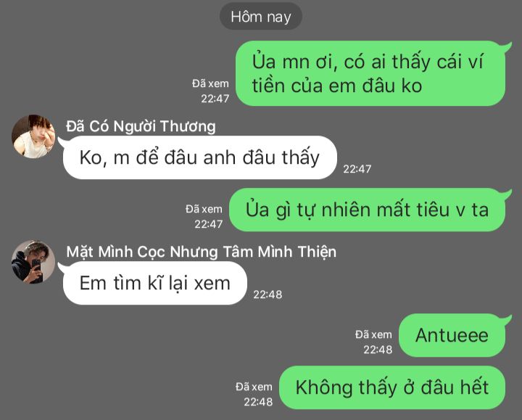The width and height of the screenshot is (522, 420).
Task: Tap 'Đã xem' beside 'Không thấy ở đâu hết'
Action: (254, 387)
